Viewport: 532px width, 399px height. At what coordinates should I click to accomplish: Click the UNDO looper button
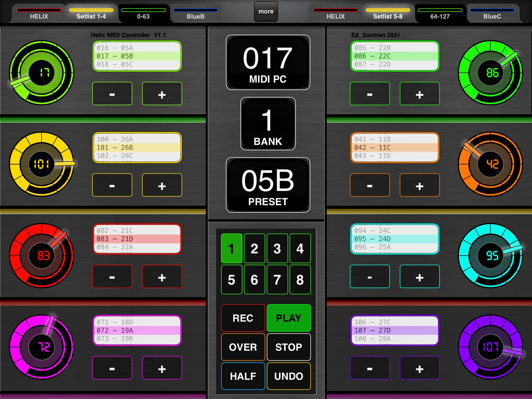(289, 376)
